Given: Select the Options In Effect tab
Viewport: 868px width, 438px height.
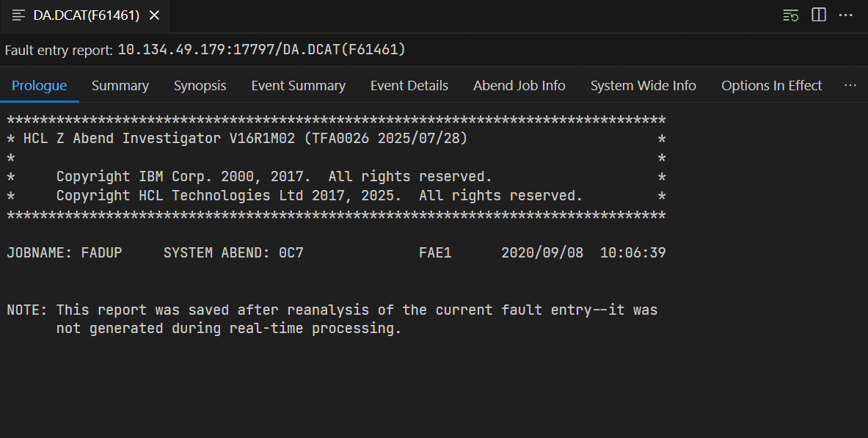Looking at the screenshot, I should click(x=771, y=86).
